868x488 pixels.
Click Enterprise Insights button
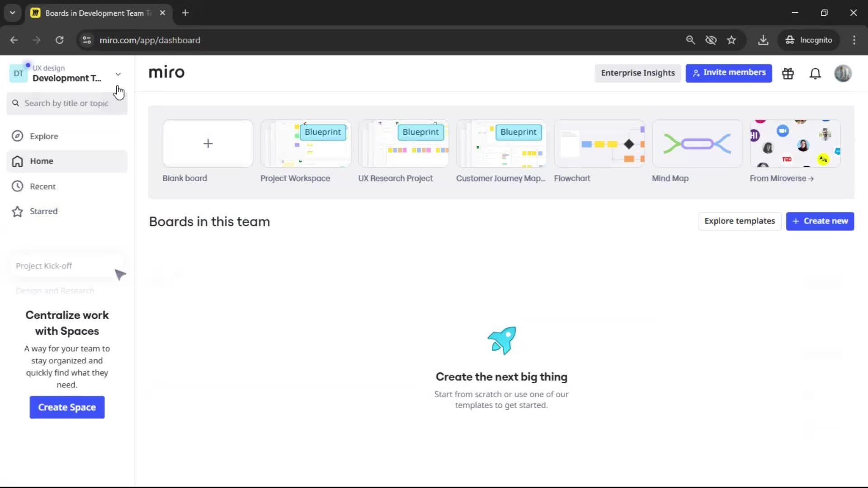tap(638, 73)
